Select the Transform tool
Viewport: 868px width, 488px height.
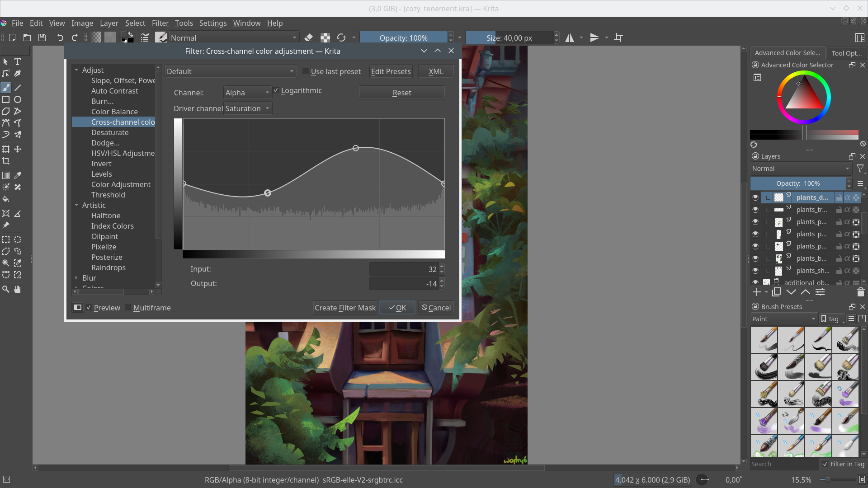6,148
